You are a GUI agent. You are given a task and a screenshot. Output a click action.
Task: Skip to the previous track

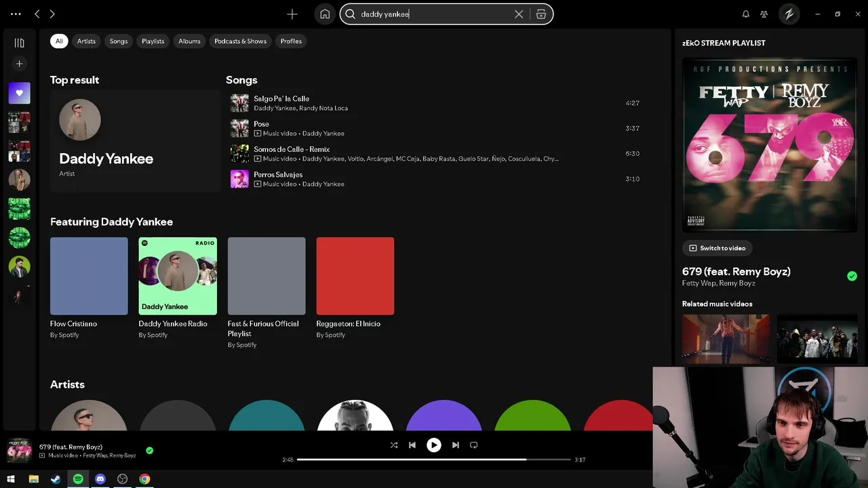pyautogui.click(x=412, y=445)
